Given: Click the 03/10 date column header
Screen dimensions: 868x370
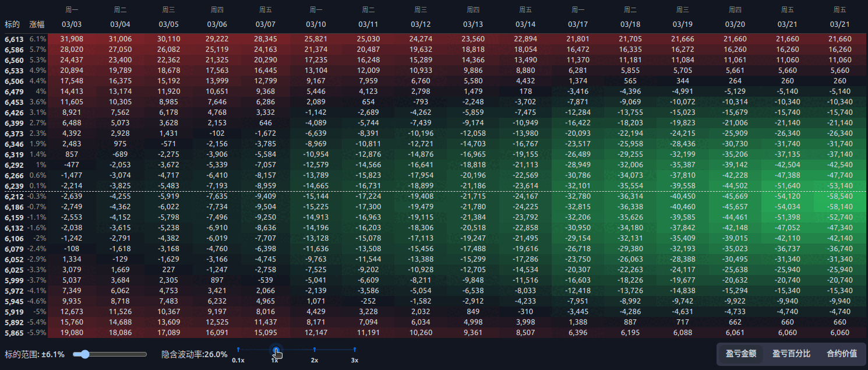Looking at the screenshot, I should point(316,24).
